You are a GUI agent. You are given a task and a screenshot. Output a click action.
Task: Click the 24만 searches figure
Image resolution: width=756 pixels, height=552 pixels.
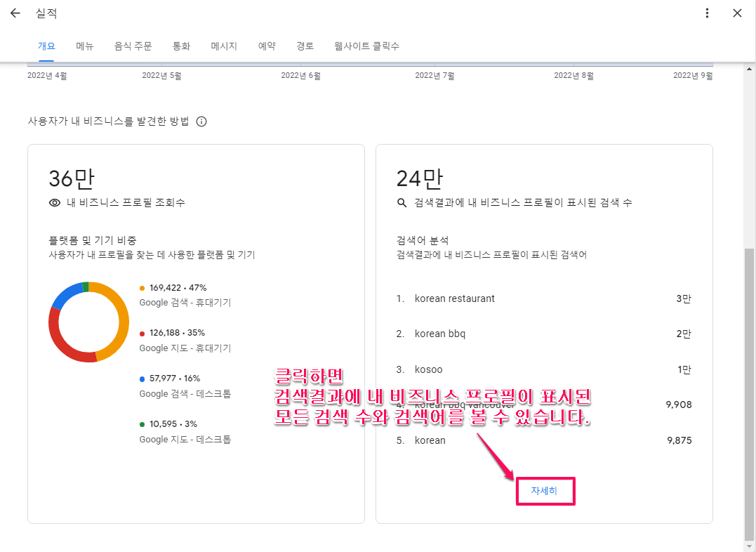tap(420, 179)
